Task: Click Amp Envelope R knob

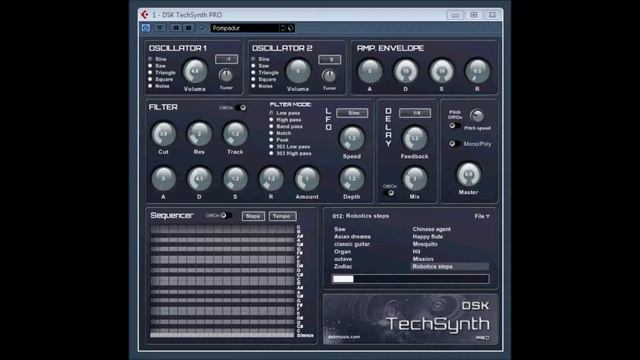Action: [477, 71]
